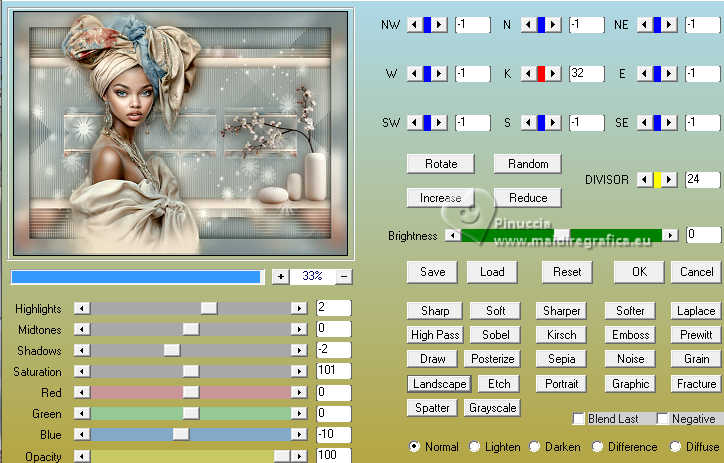Click the N right arrow

(x=554, y=24)
